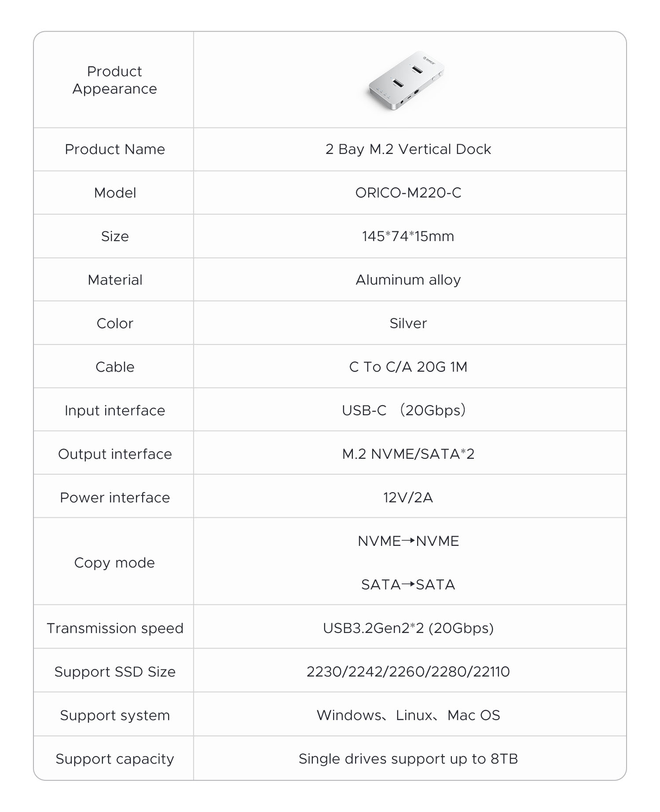Select the '2 Bay M.2 Vertical Dock' text
The image size is (660, 812).
pos(408,150)
